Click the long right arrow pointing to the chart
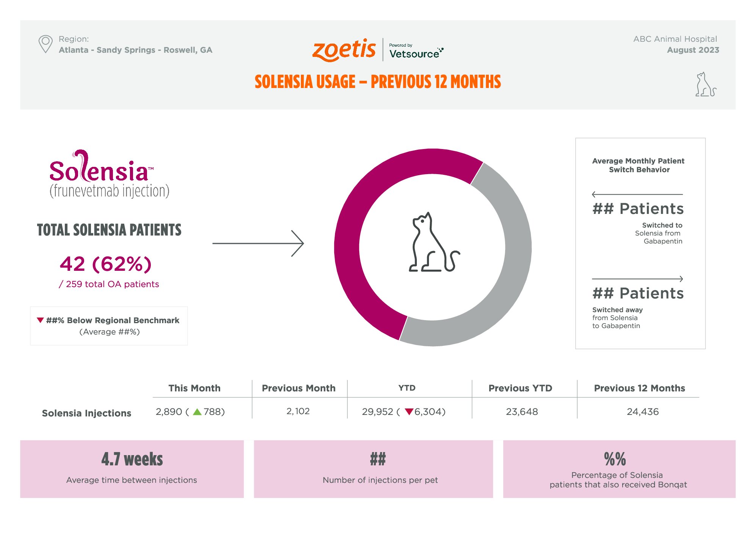The image size is (756, 534). pos(258,243)
